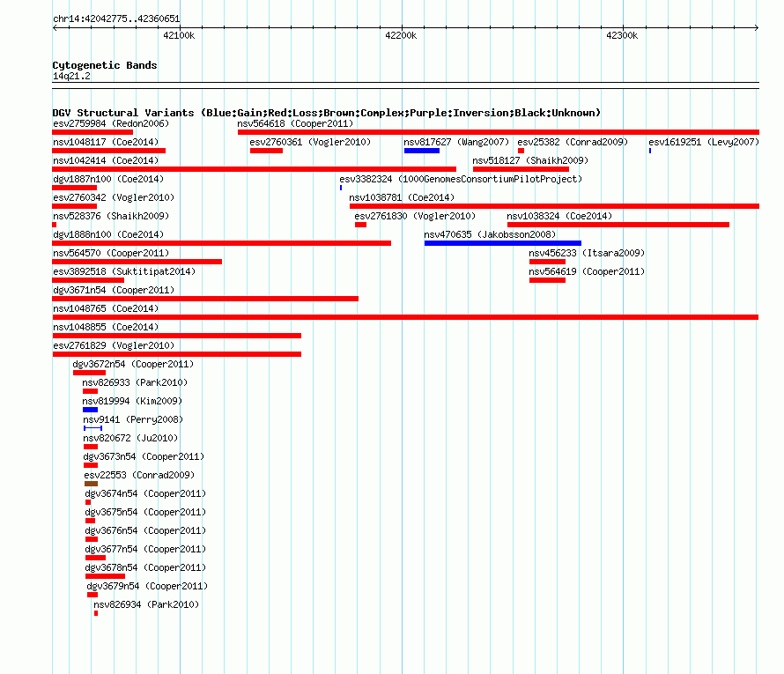Click esv2761829 (Vogler2010) label
The image size is (784, 674).
click(x=114, y=345)
